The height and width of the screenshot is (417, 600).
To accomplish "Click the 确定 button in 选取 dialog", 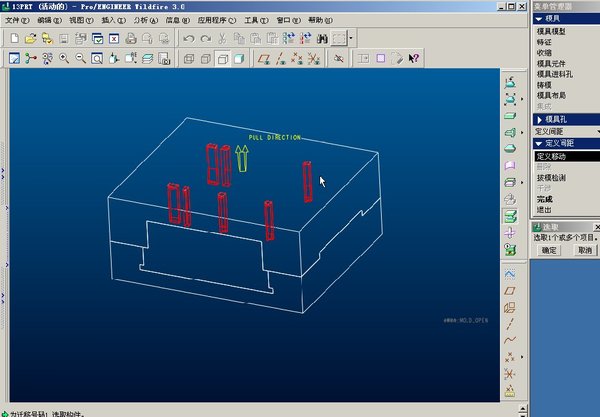I will point(549,250).
